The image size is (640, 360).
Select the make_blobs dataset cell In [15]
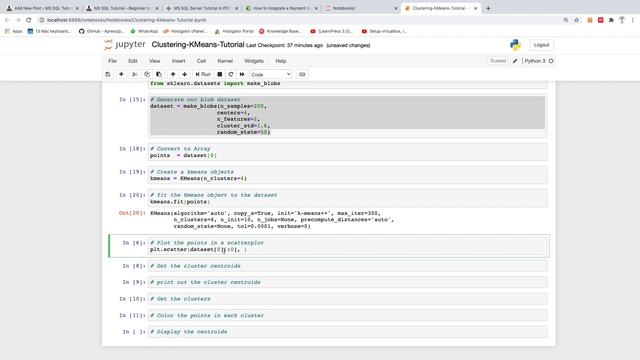point(347,116)
